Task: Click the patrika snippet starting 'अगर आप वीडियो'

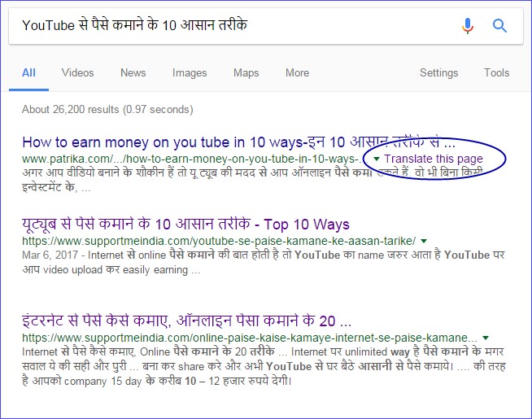Action: coord(253,180)
